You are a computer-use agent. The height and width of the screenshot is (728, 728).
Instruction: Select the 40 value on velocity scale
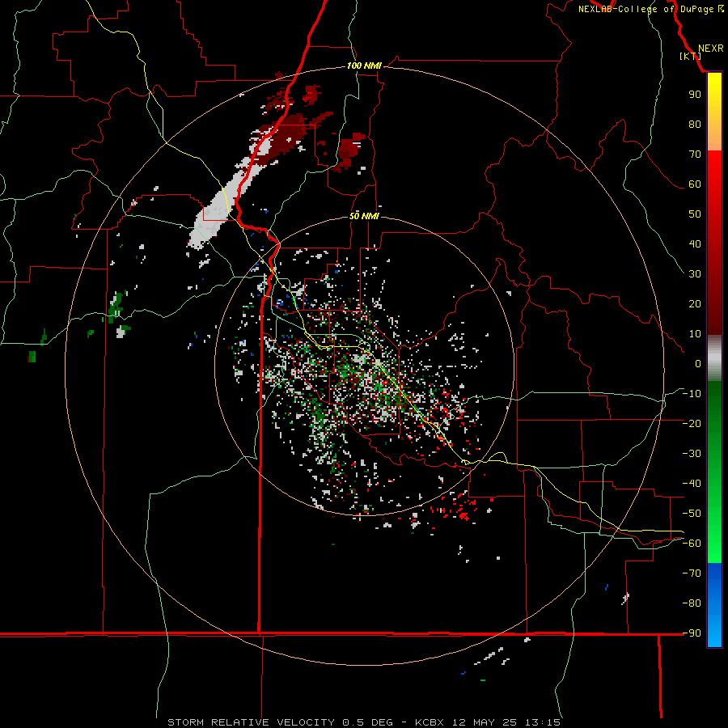[x=695, y=243]
